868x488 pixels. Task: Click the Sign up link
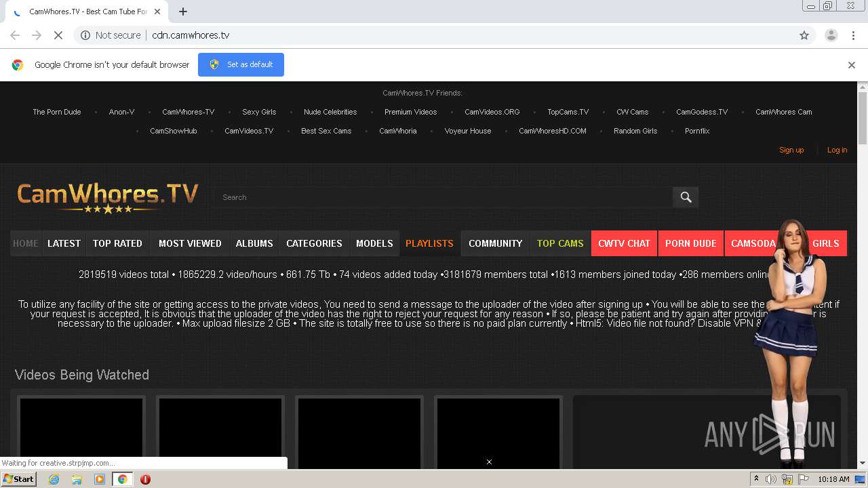pyautogui.click(x=791, y=150)
